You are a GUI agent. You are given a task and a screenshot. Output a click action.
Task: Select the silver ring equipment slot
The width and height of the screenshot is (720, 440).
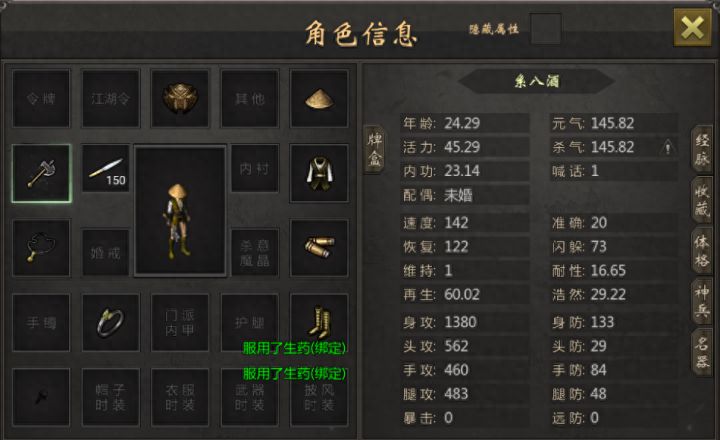111,322
